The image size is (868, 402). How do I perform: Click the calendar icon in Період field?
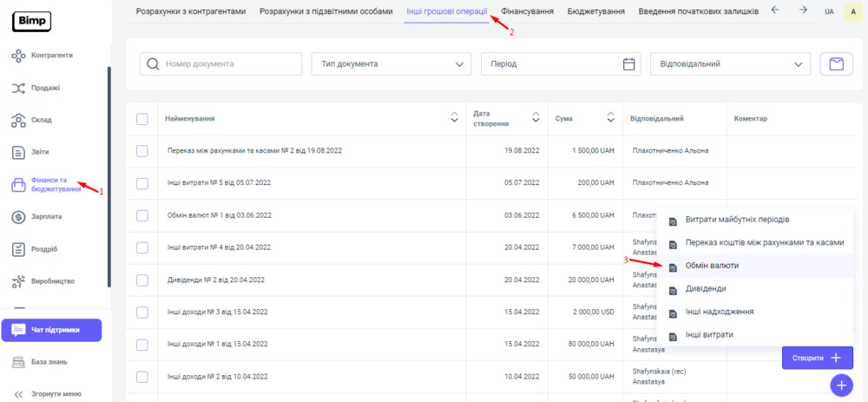pos(629,63)
